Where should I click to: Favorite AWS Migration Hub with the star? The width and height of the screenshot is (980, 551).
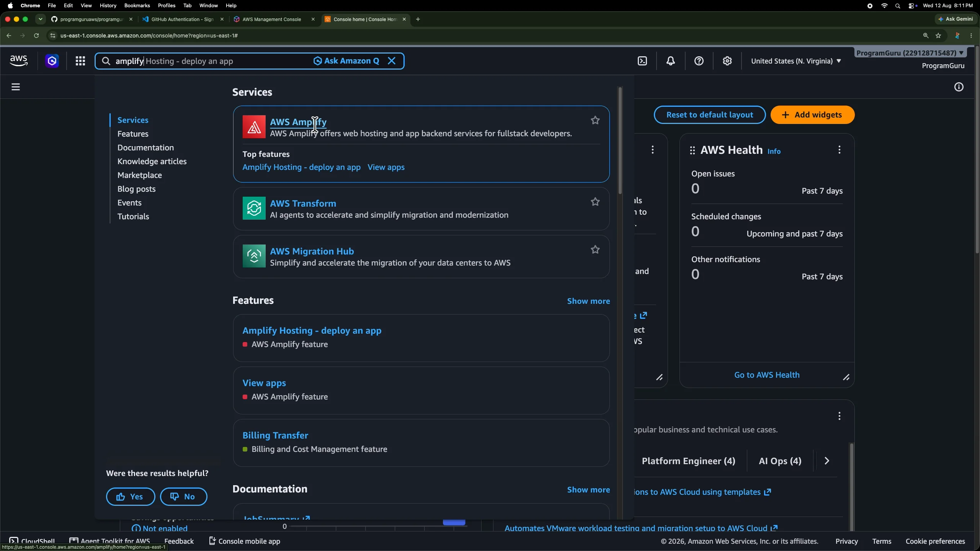(x=595, y=249)
